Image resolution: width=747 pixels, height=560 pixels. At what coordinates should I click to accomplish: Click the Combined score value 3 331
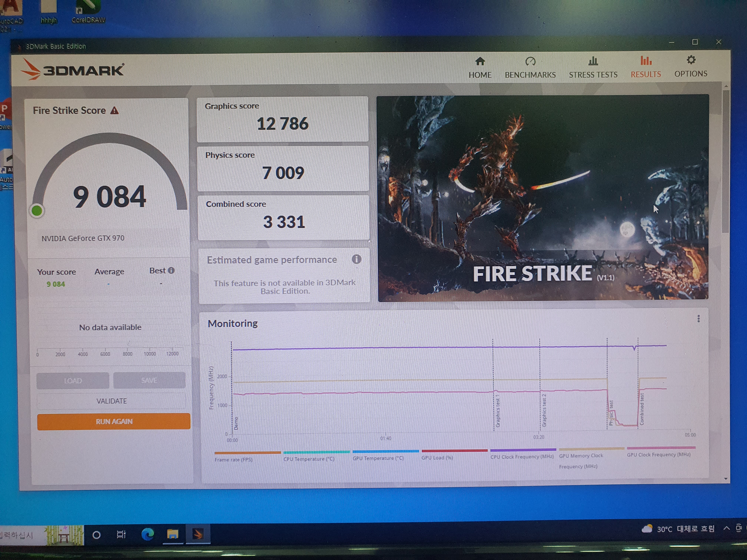pyautogui.click(x=284, y=222)
